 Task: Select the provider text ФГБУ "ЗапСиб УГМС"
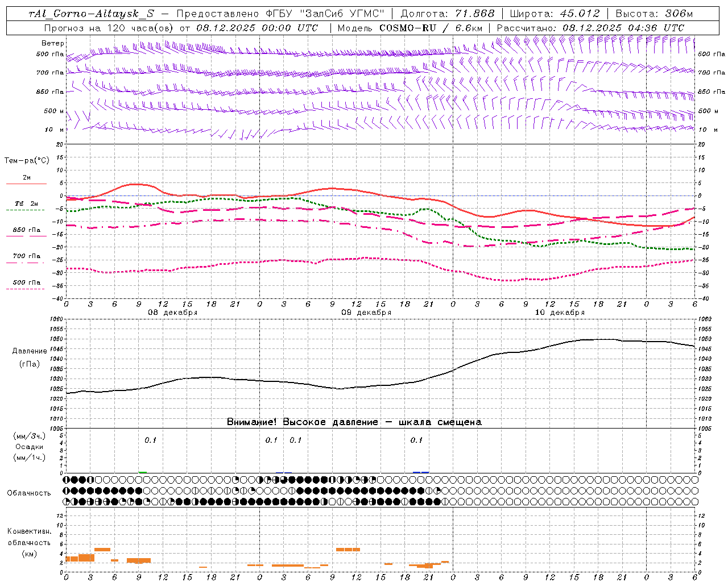[325, 14]
